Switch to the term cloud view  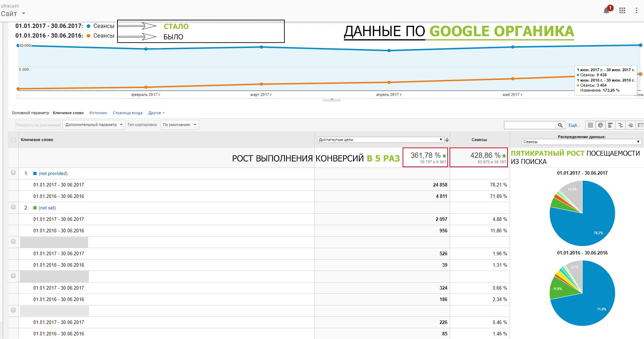click(630, 125)
